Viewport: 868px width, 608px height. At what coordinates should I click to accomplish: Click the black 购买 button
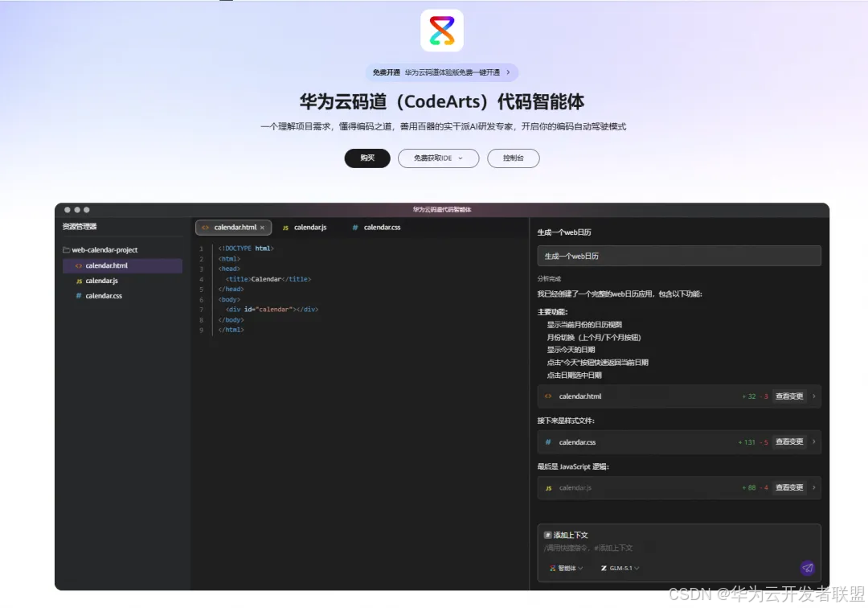click(367, 158)
